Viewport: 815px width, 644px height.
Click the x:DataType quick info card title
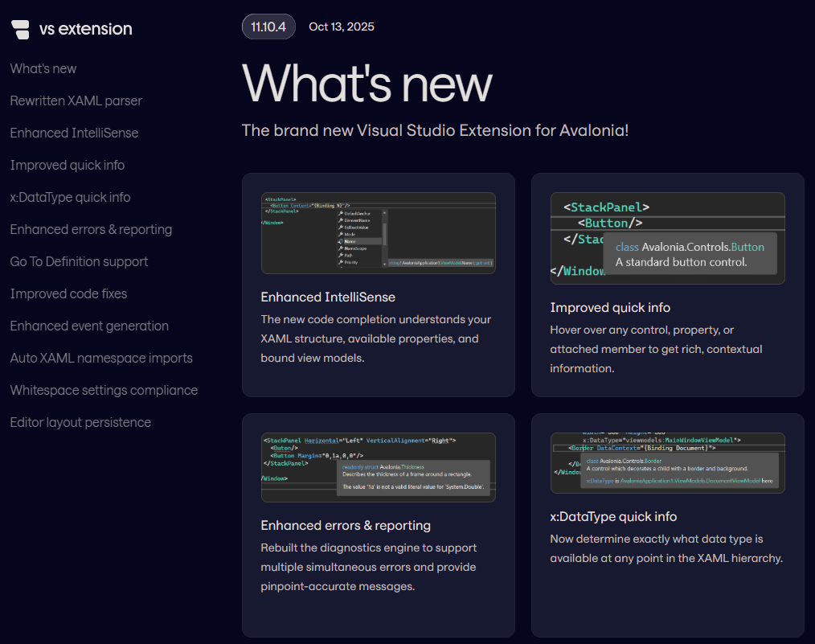coord(613,517)
